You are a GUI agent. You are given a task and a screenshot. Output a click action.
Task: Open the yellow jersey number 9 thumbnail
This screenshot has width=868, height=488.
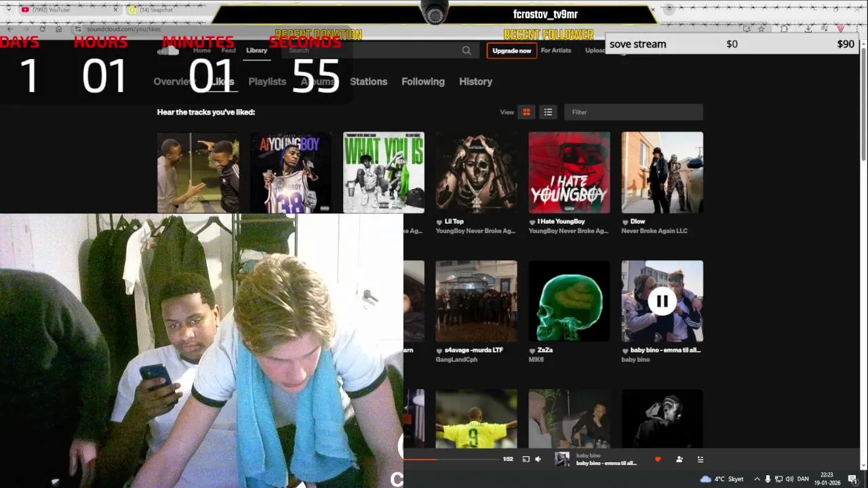(x=476, y=418)
